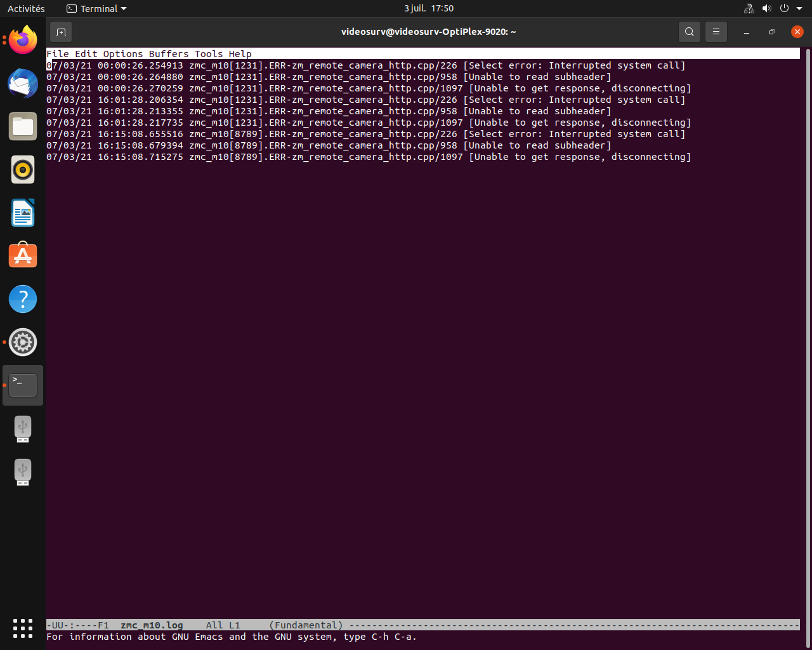Open the Emacs Help menu

point(240,54)
